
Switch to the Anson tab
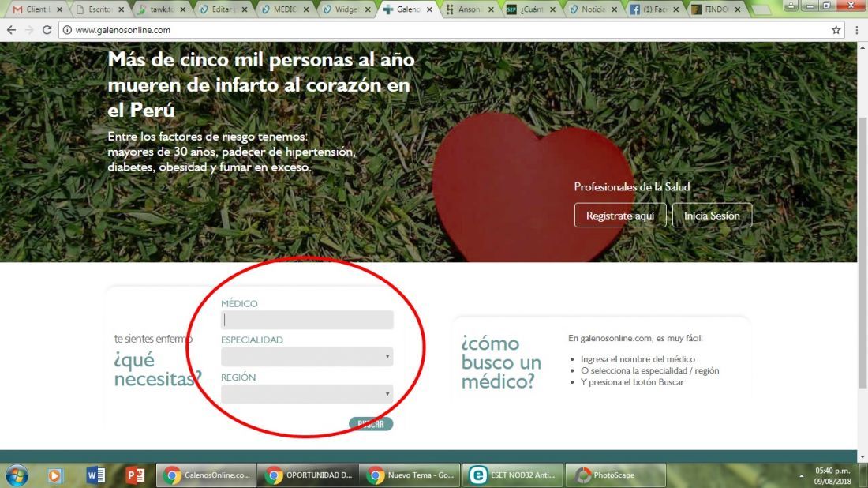[x=468, y=9]
